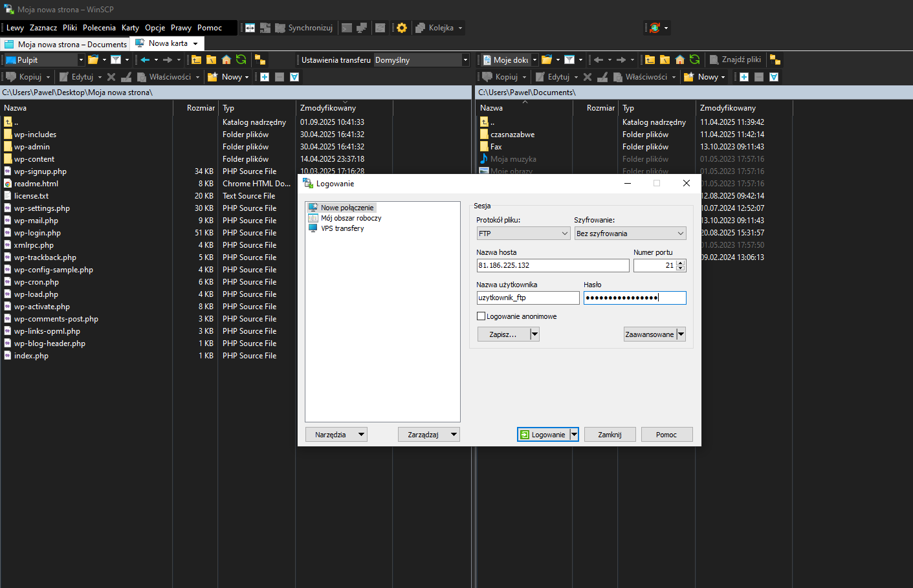Click the filter icon in right panel toolbar
The width and height of the screenshot is (913, 588).
(x=569, y=60)
